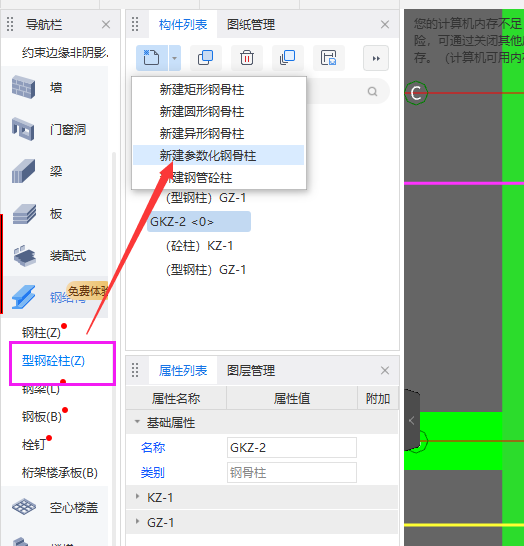The width and height of the screenshot is (524, 546).
Task: Select (砼柱) KZ-1 under GKZ-2
Action: (200, 246)
